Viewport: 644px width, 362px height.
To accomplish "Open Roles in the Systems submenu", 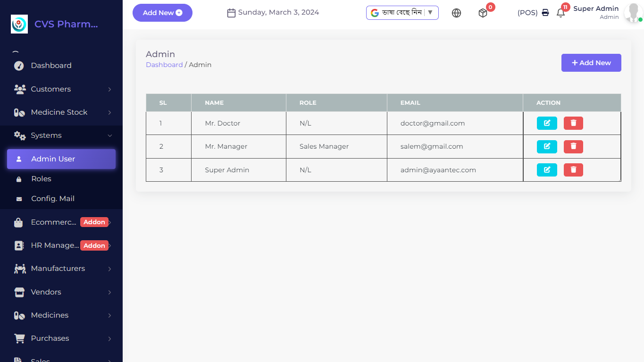I will [41, 179].
